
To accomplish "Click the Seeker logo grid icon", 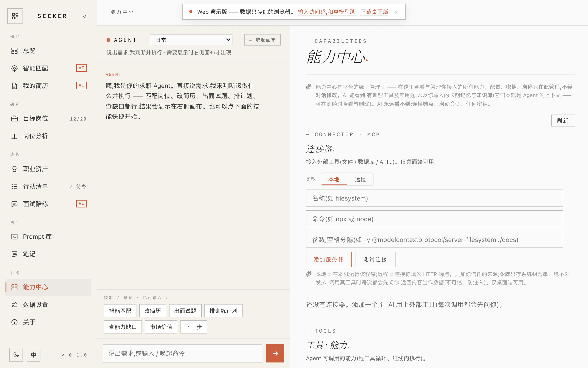I will pyautogui.click(x=15, y=16).
